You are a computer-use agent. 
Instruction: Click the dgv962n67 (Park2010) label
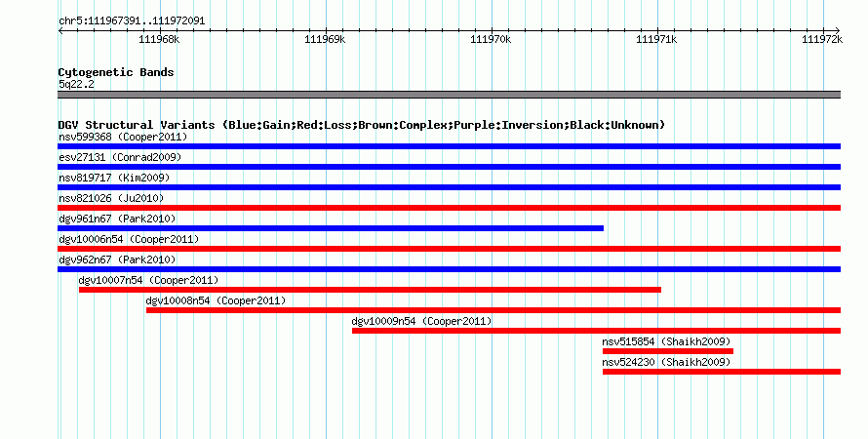point(117,259)
